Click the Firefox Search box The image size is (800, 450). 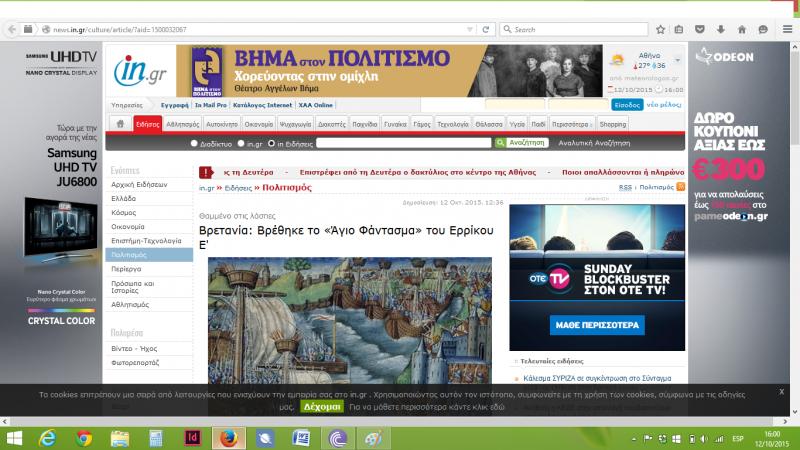(x=574, y=30)
